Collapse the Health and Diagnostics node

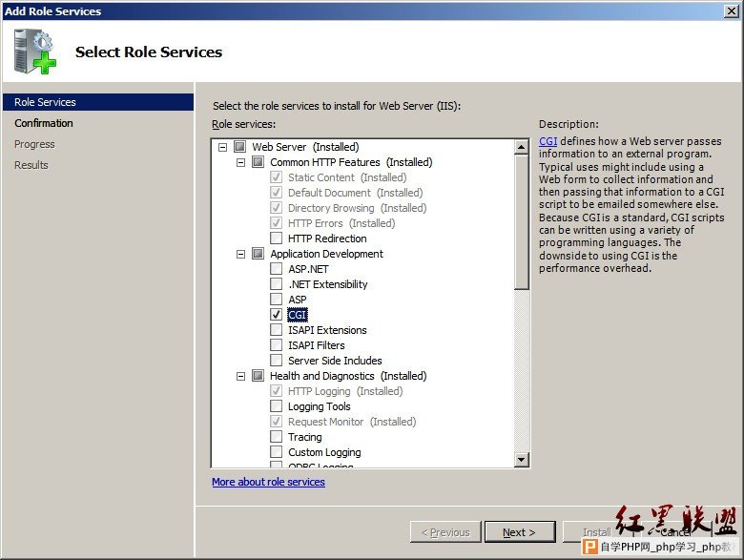pos(240,376)
